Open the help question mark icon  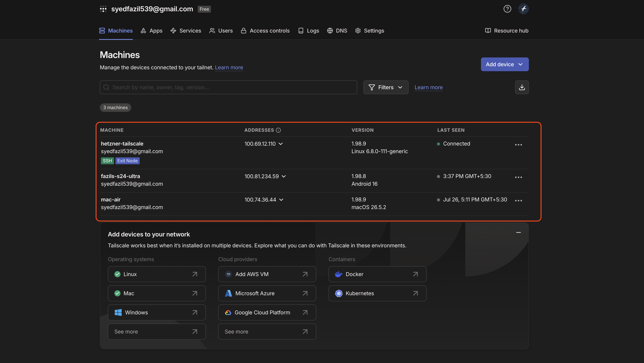(x=507, y=9)
